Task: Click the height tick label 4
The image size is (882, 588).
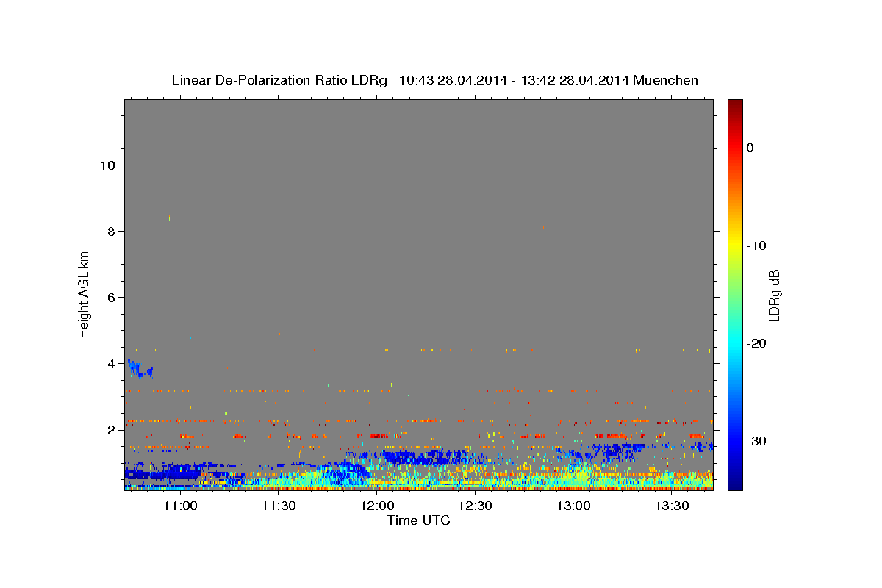Action: (110, 363)
